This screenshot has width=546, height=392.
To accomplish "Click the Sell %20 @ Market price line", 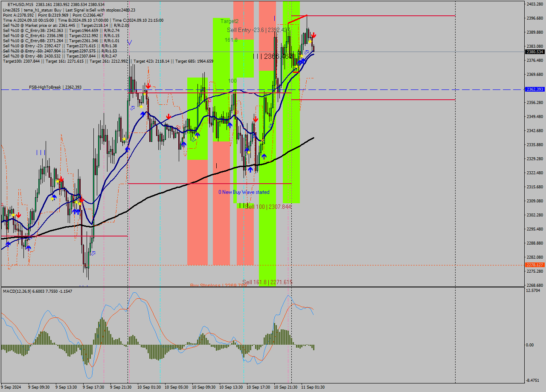I will (66, 25).
